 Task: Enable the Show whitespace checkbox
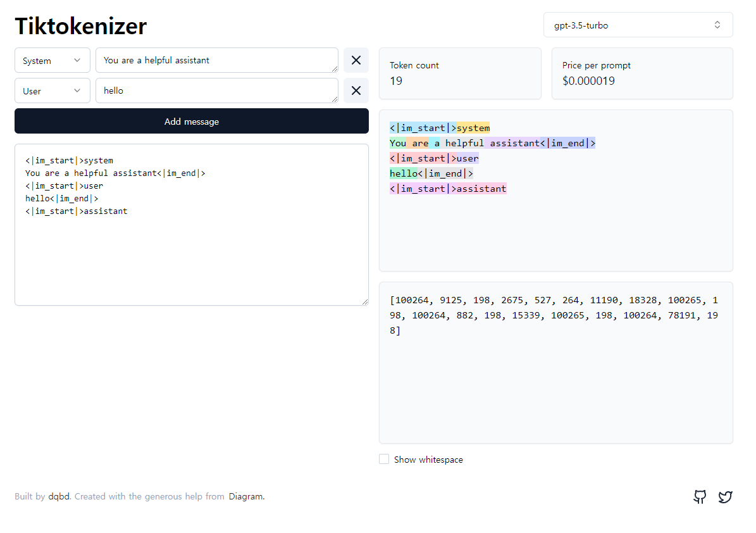[384, 460]
